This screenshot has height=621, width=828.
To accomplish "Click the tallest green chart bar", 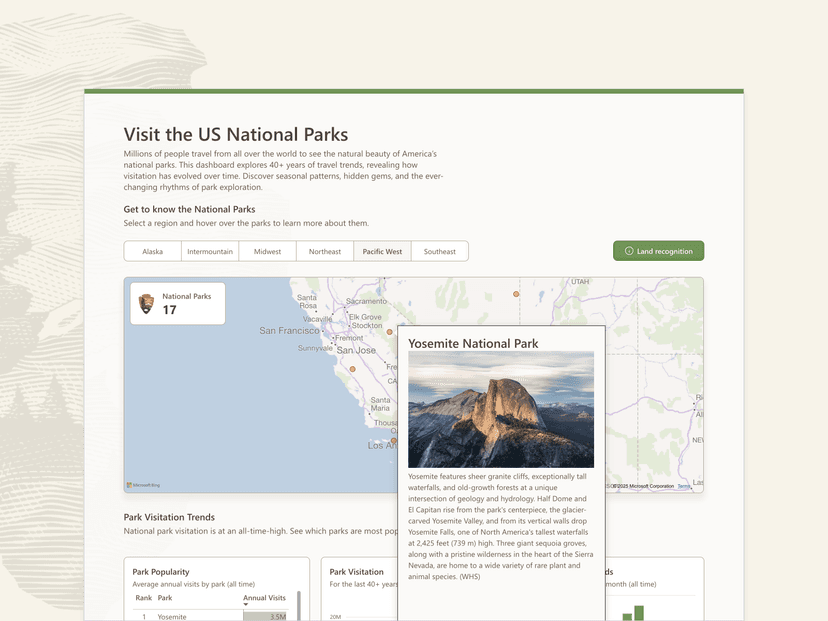I will coord(639,612).
